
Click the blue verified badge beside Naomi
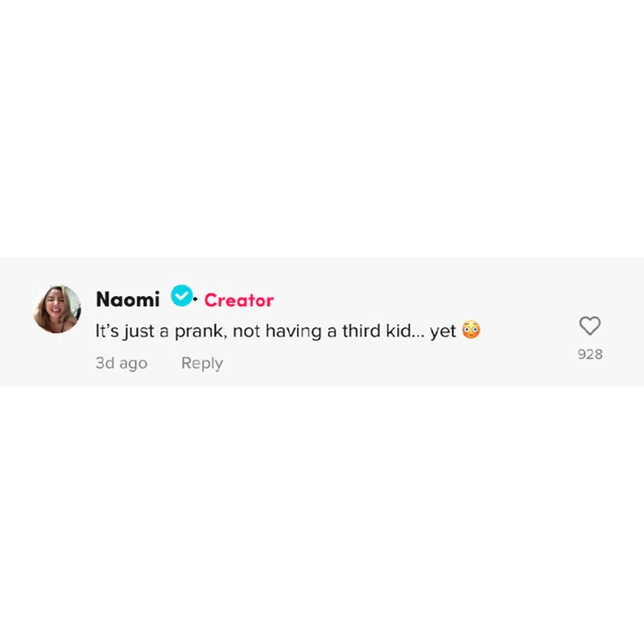click(182, 295)
